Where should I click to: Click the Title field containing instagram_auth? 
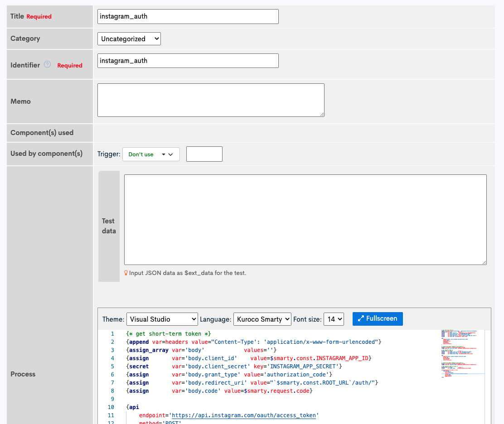188,16
